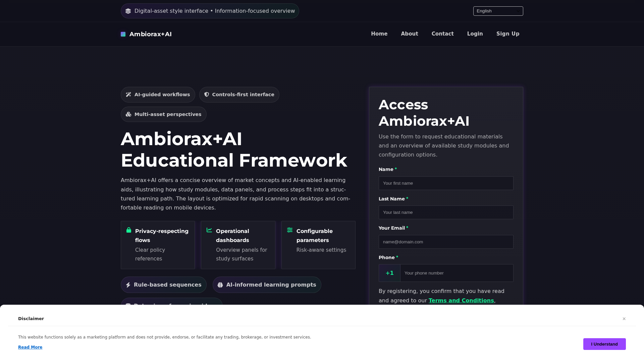Open the +1 phone country code selector
This screenshot has height=362, width=644.
pyautogui.click(x=390, y=273)
